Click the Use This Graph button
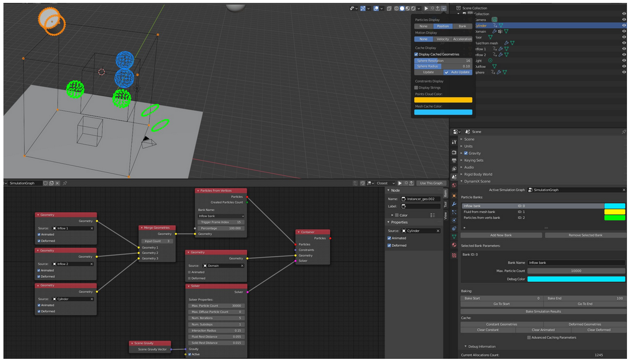This screenshot has width=631, height=364. click(x=431, y=183)
